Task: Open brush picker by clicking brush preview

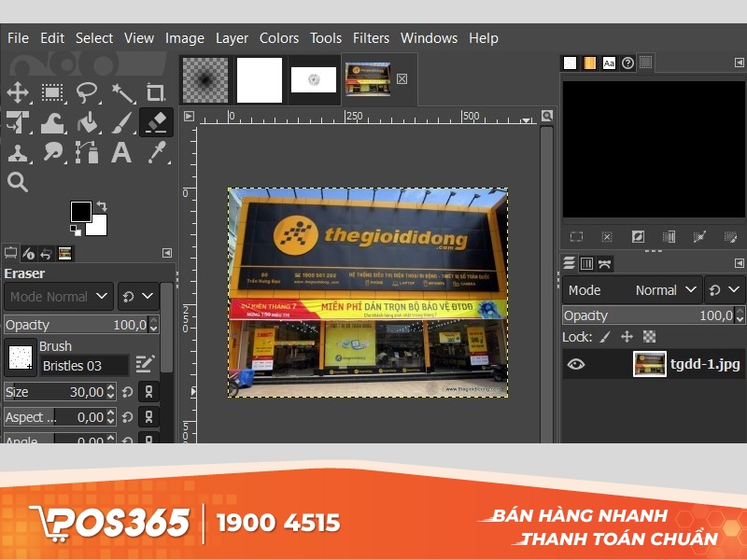Action: click(21, 357)
